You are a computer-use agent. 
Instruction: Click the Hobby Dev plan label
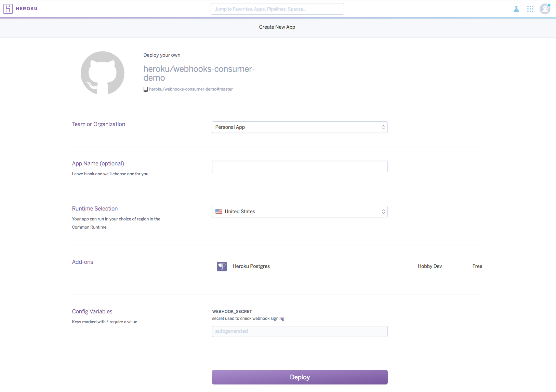pos(430,266)
